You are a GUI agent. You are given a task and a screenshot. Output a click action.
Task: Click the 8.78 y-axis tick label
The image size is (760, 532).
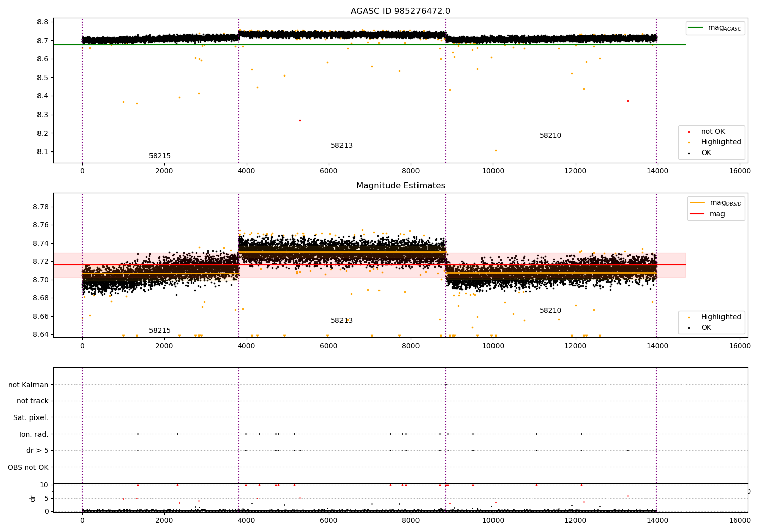coord(41,207)
